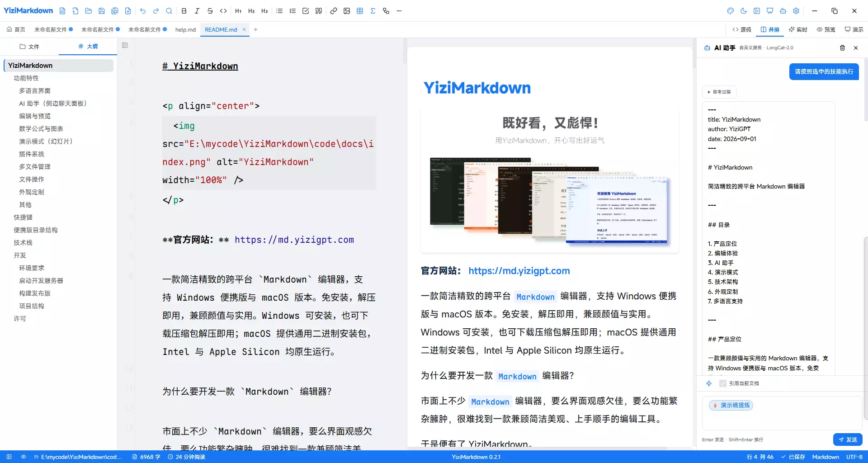Switch to the 预览 view
The image size is (868, 463).
pos(826,29)
